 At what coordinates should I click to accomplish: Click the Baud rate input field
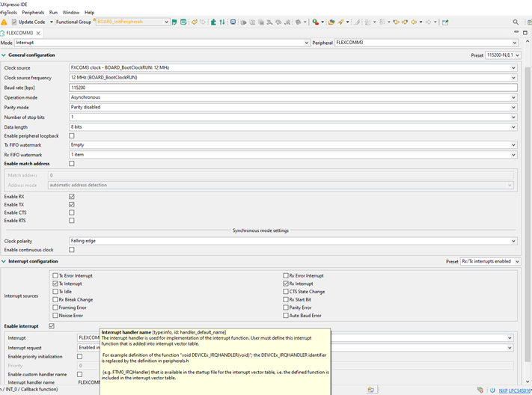[x=293, y=88]
